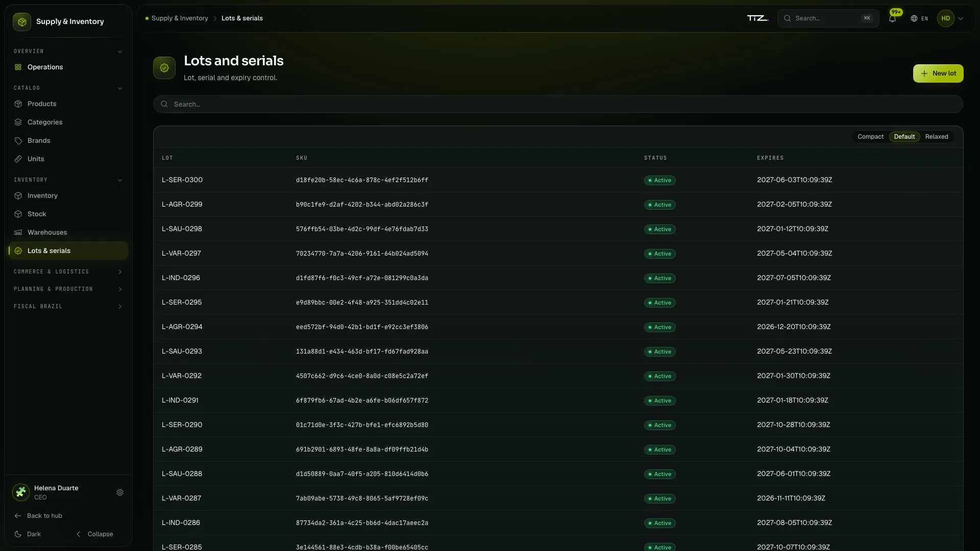Collapse the Catalog section chevron
This screenshot has height=551, width=980.
click(x=120, y=88)
